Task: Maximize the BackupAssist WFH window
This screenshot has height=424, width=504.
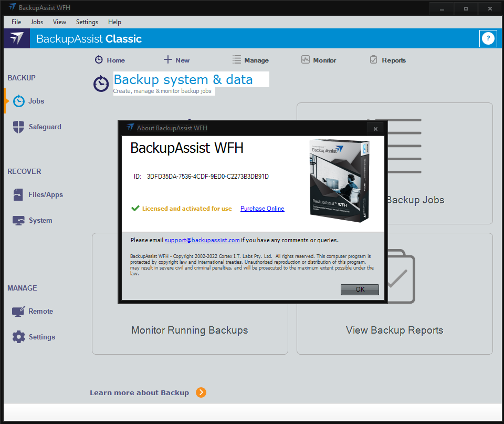Action: click(x=466, y=9)
